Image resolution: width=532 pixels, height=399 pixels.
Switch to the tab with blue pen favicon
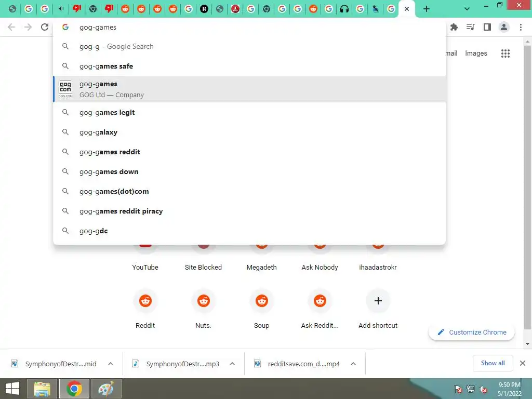[376, 9]
